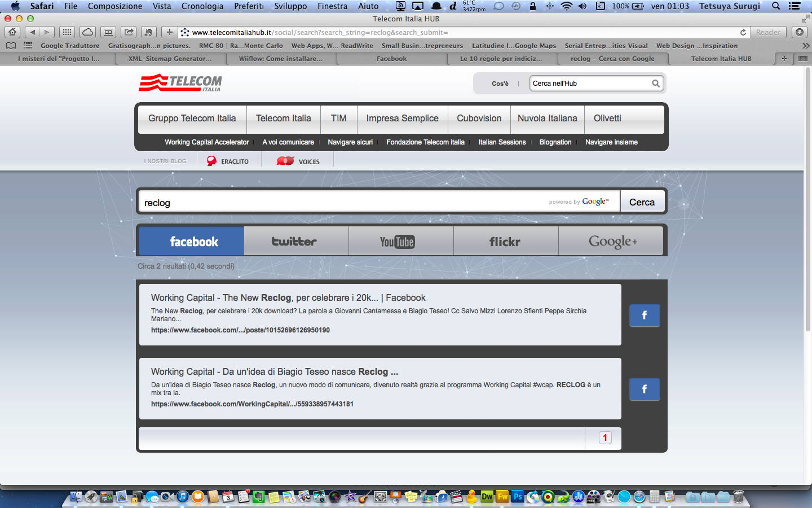Open browser tab 'reclog – Cerca con Google'

click(x=612, y=59)
